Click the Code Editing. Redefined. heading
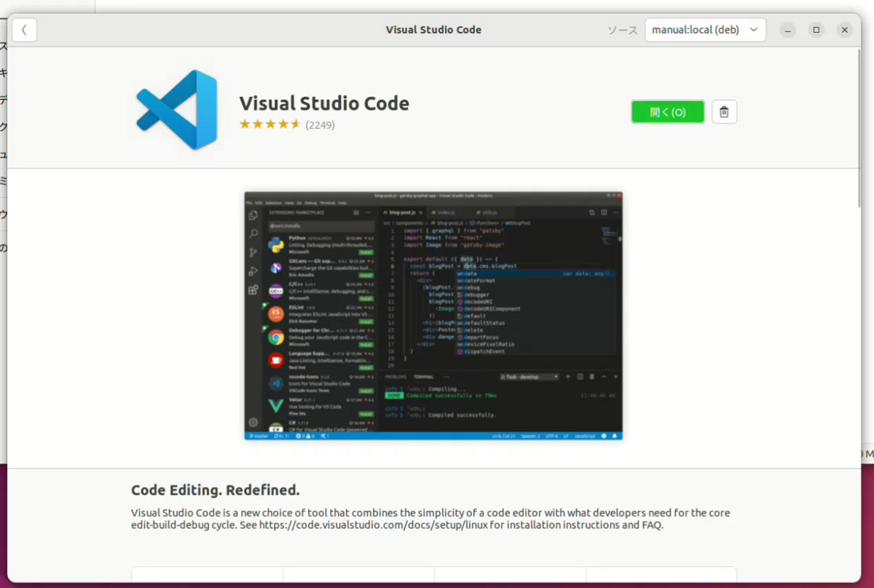This screenshot has height=588, width=874. 216,490
